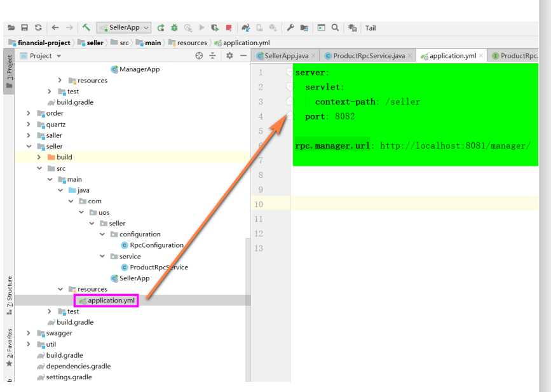Image resolution: width=551 pixels, height=392 pixels.
Task: Click the Collapse All icon in Project panel
Action: click(213, 56)
